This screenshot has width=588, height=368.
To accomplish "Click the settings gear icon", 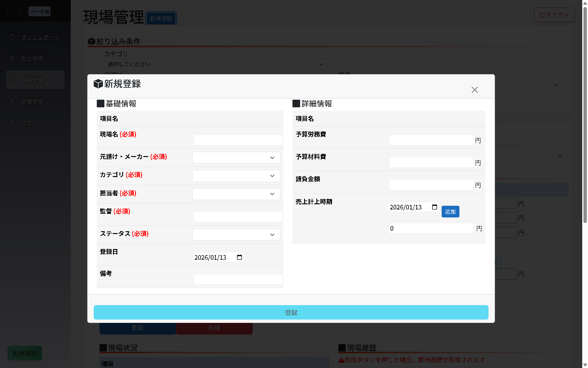I will pos(12,123).
